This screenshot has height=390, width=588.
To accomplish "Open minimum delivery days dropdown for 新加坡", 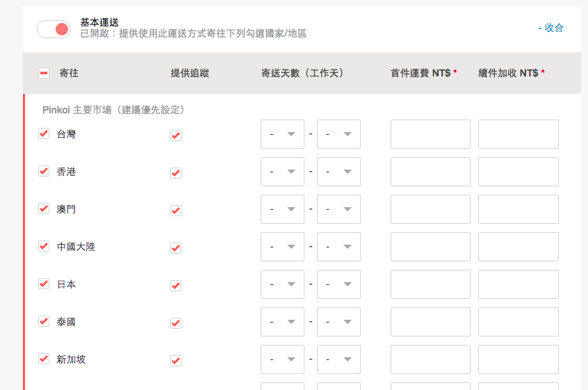I will [x=282, y=359].
